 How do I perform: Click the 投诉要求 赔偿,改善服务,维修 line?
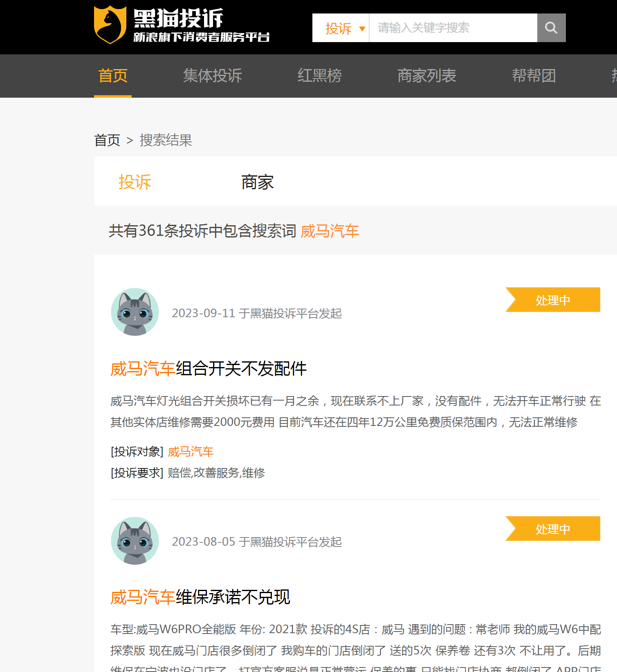[188, 473]
